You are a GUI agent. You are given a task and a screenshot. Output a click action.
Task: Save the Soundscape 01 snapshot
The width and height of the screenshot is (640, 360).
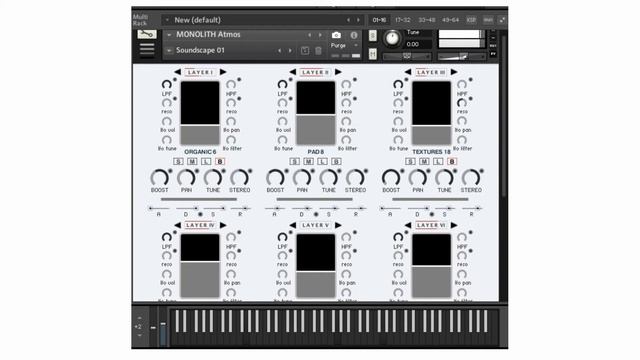pos(305,51)
